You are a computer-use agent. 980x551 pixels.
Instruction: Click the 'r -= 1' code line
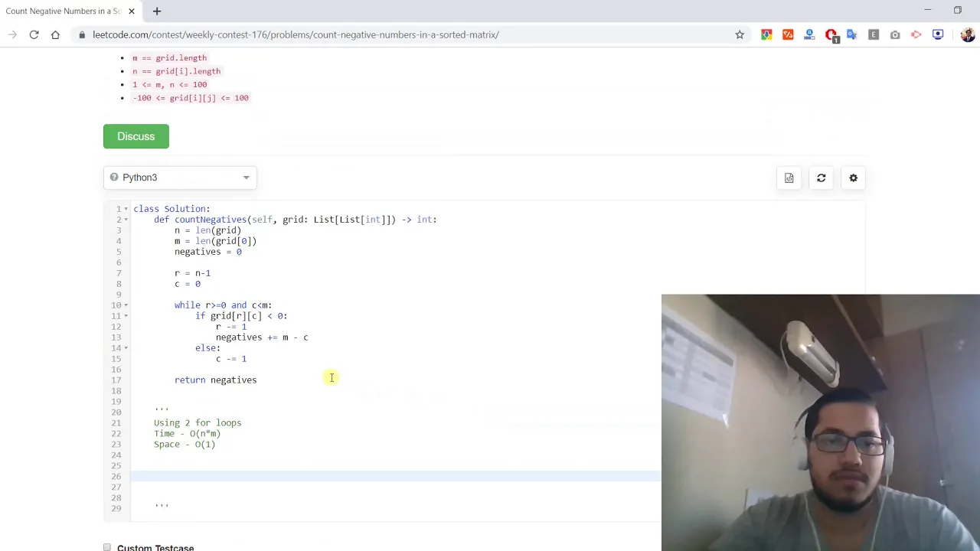231,327
